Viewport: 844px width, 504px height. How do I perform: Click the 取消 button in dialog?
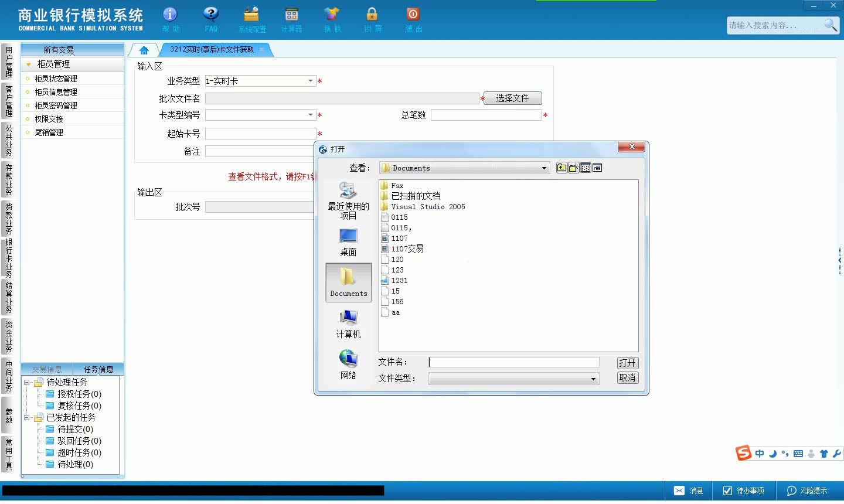coord(627,378)
